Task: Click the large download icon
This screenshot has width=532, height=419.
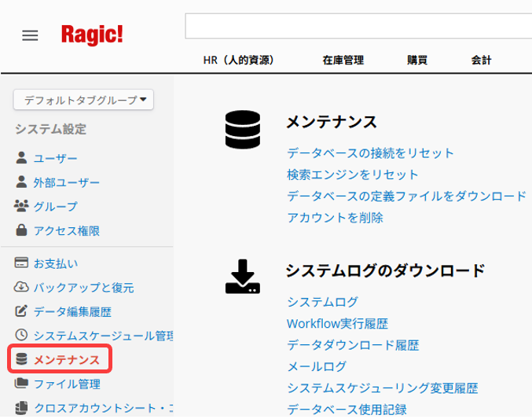Action: (x=243, y=277)
